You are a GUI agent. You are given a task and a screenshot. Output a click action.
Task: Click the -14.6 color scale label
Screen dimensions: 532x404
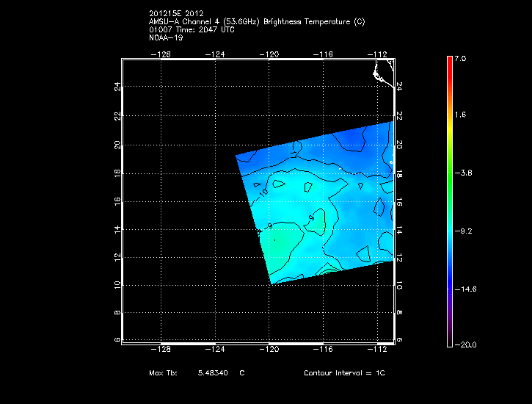tap(464, 289)
